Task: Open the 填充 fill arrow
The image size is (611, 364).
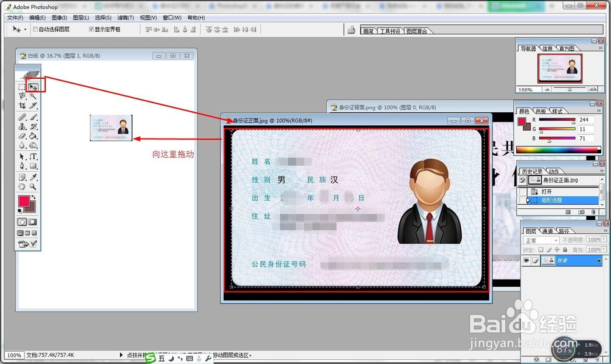Action: coord(604,250)
